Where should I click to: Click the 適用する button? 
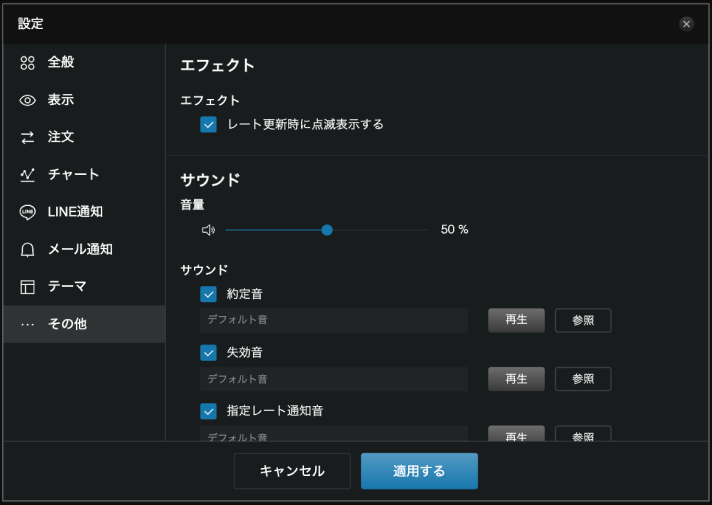[419, 471]
